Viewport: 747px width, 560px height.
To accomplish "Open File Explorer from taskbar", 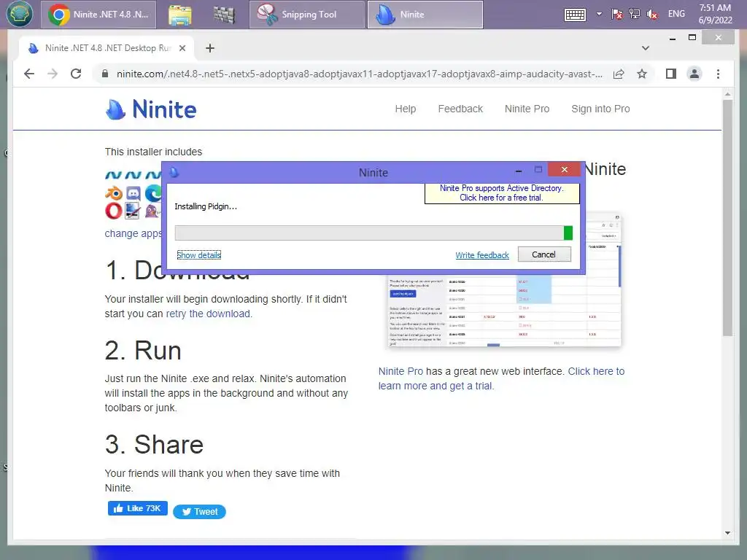I will (x=179, y=15).
